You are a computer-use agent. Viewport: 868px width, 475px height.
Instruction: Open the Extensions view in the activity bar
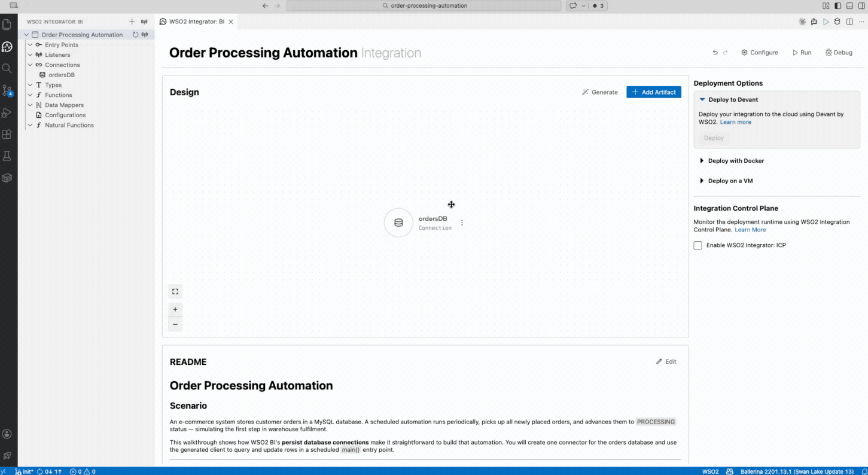[x=7, y=134]
